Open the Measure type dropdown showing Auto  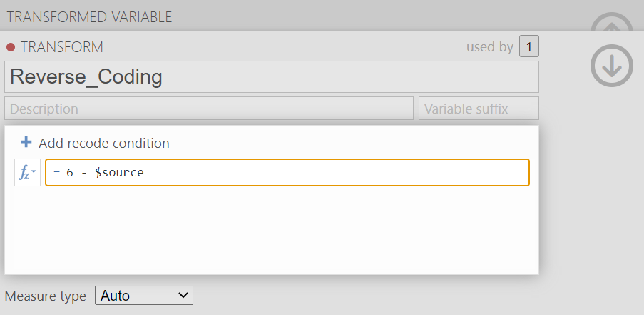pos(144,296)
